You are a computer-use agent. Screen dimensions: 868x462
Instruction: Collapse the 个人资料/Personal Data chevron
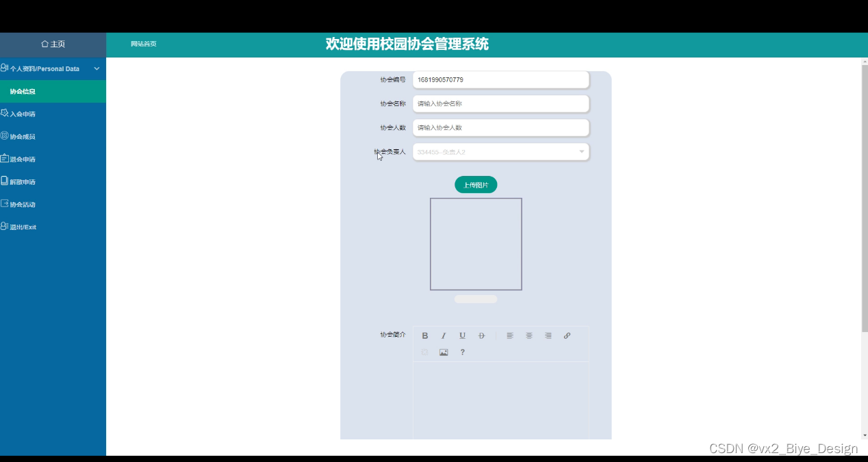pyautogui.click(x=97, y=68)
